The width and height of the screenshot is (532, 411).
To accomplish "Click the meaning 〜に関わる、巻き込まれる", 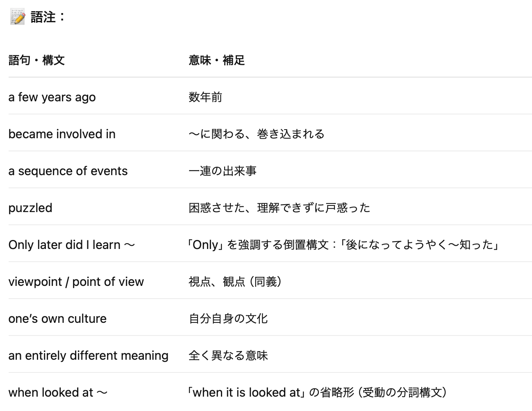I will coord(257,134).
